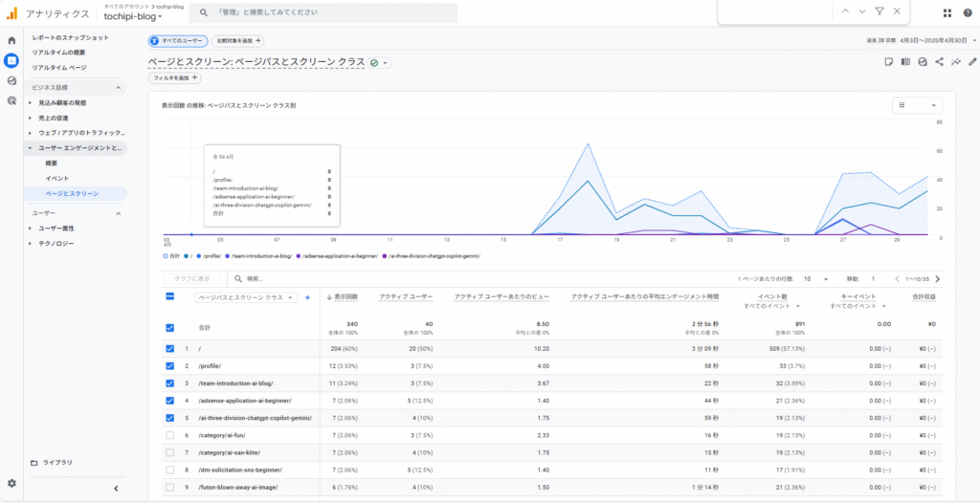Click the edit report pencil icon
980x503 pixels.
click(x=972, y=62)
